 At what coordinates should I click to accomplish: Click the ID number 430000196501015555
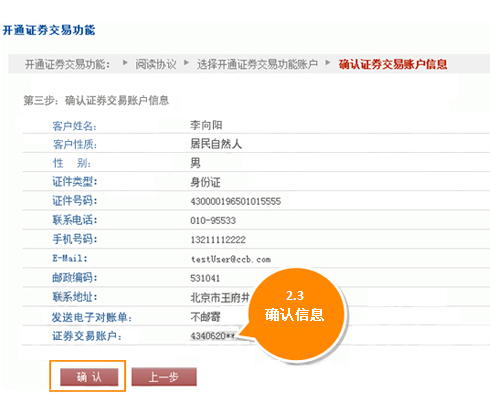pos(236,201)
